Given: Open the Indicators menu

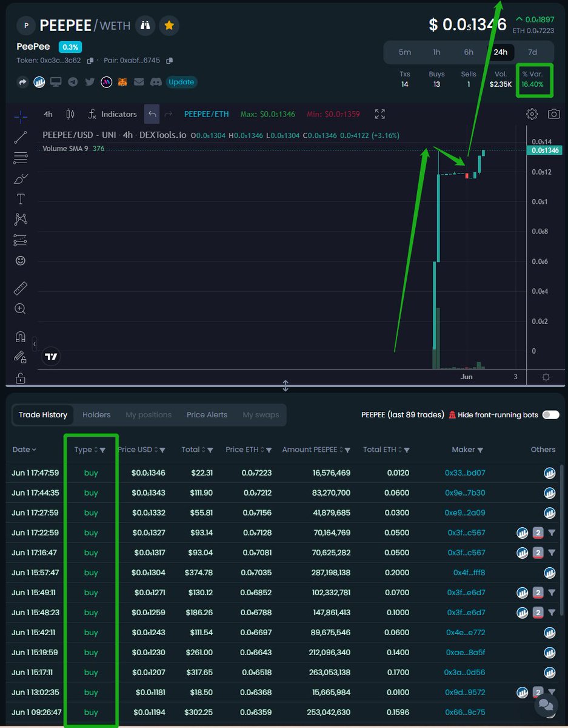Looking at the screenshot, I should (113, 114).
